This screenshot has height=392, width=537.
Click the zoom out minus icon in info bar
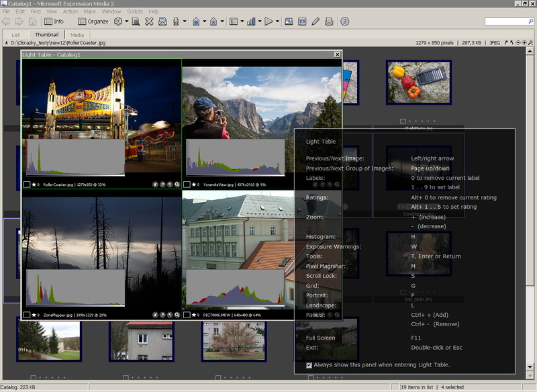(518, 43)
